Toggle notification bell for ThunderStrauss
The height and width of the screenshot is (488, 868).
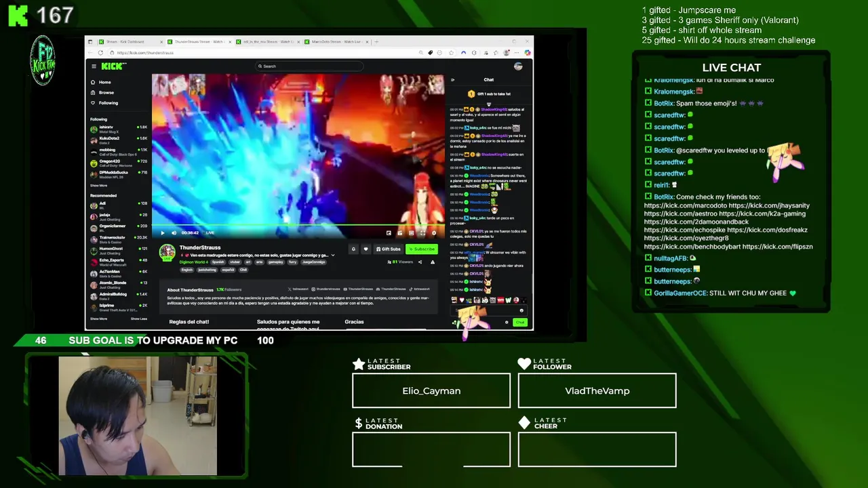(x=353, y=249)
